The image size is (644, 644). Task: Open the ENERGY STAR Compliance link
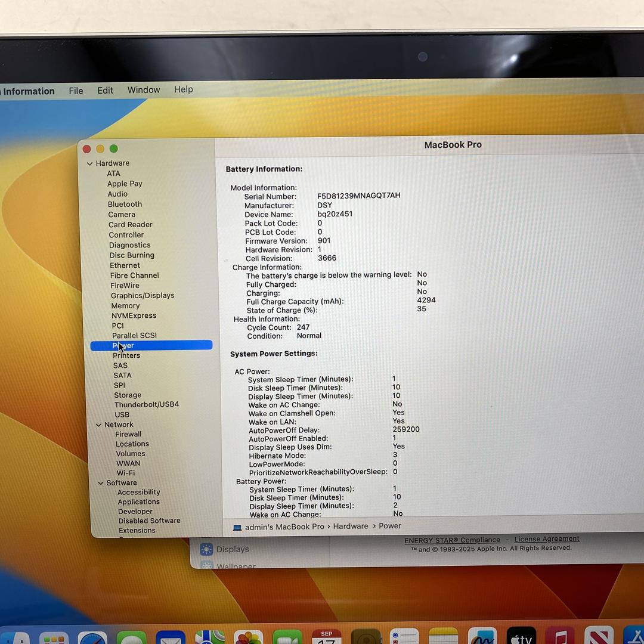coord(452,540)
